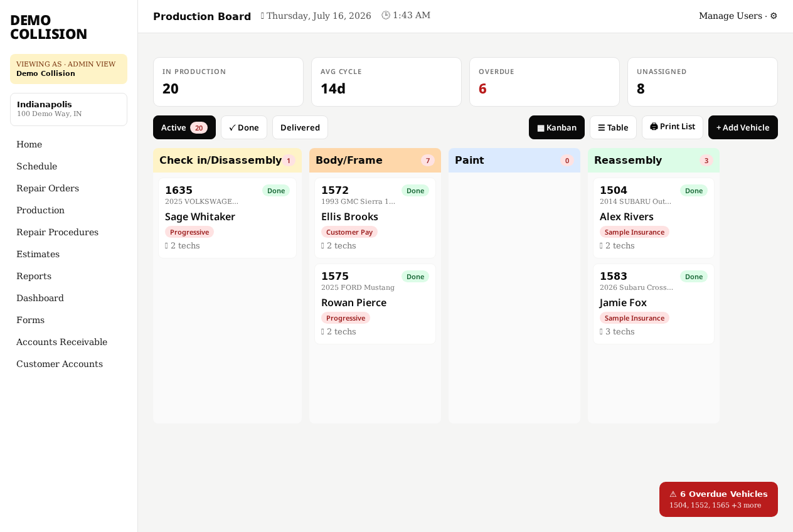Click the Print List button
This screenshot has width=793, height=532.
tap(673, 127)
